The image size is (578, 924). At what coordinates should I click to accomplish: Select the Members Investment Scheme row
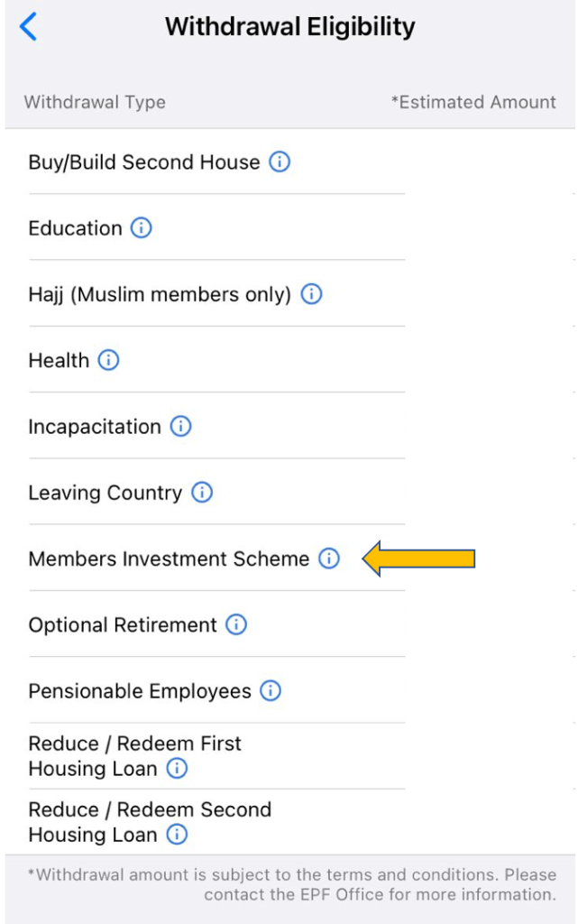169,559
